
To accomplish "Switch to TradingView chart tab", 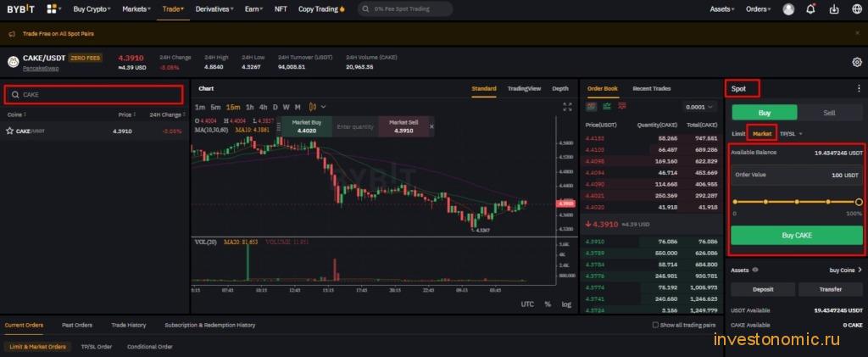I will [x=524, y=88].
